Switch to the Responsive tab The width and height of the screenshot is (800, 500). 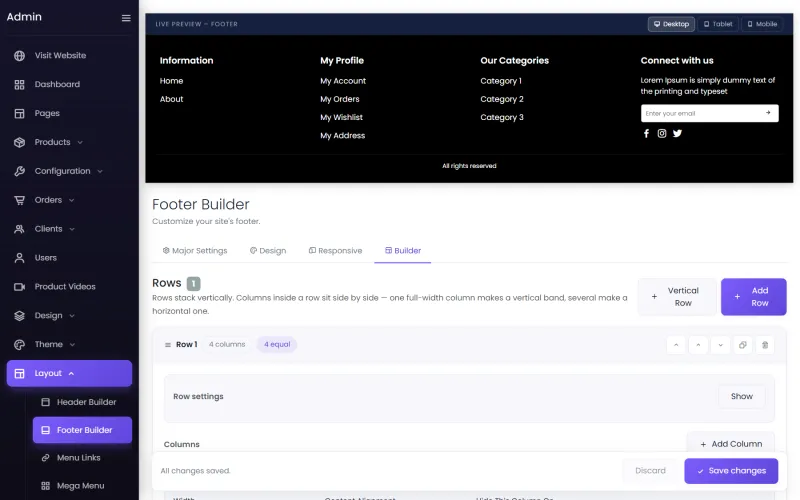click(335, 251)
